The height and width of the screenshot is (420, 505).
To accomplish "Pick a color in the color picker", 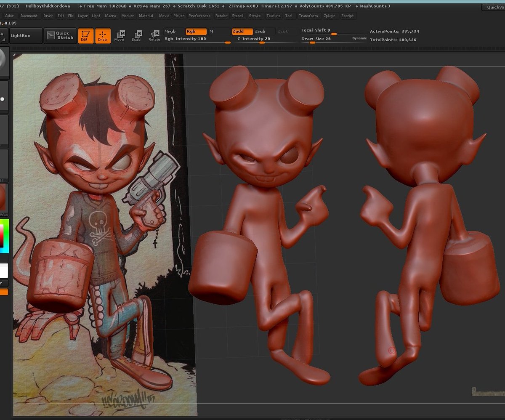I will click(x=4, y=237).
